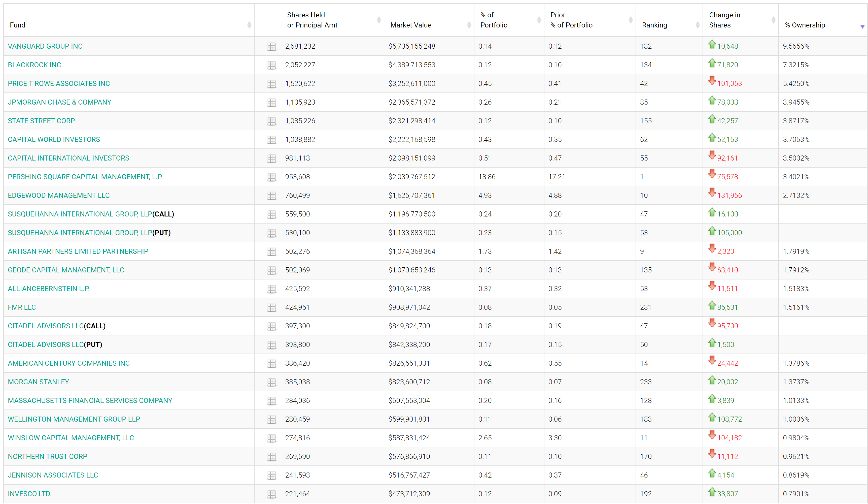Sort by Ranking column arrows
Image resolution: width=868 pixels, height=504 pixels.
coord(698,25)
